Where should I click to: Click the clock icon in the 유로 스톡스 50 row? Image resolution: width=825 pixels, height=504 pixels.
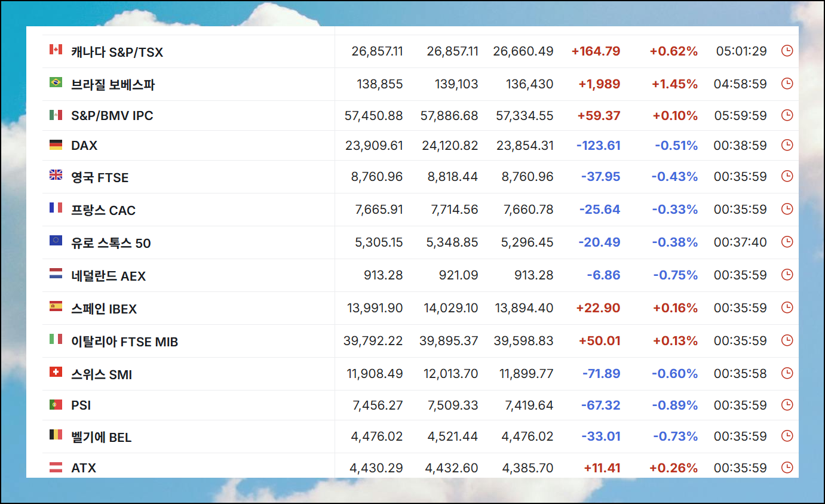click(x=787, y=242)
